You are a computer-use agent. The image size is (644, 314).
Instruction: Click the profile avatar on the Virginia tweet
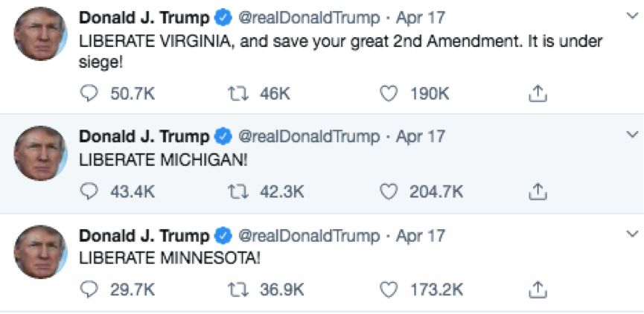point(40,35)
